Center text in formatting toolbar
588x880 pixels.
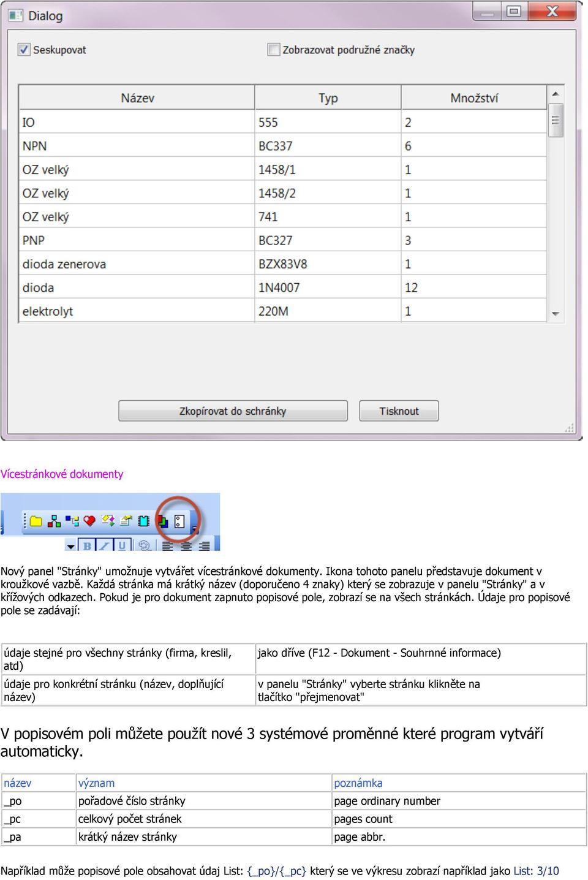tap(186, 545)
